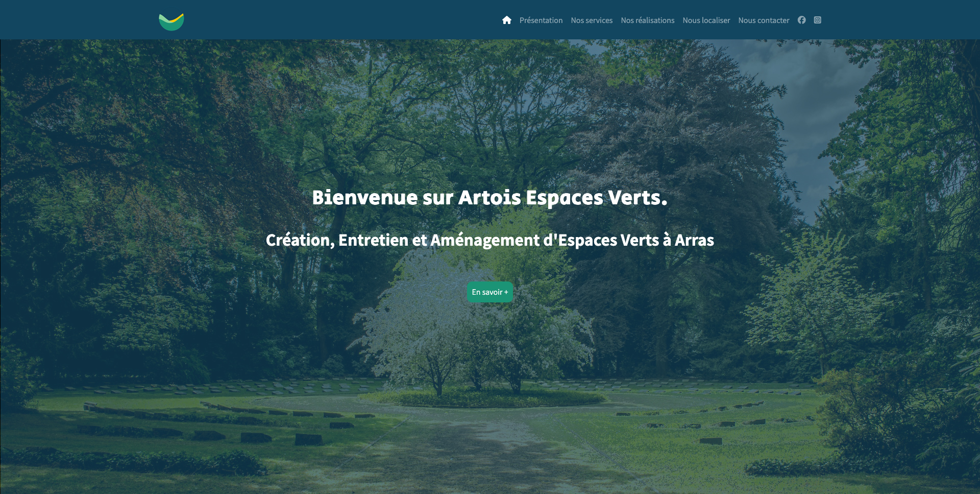Go to the Présentation section
This screenshot has height=494, width=980.
pos(541,20)
